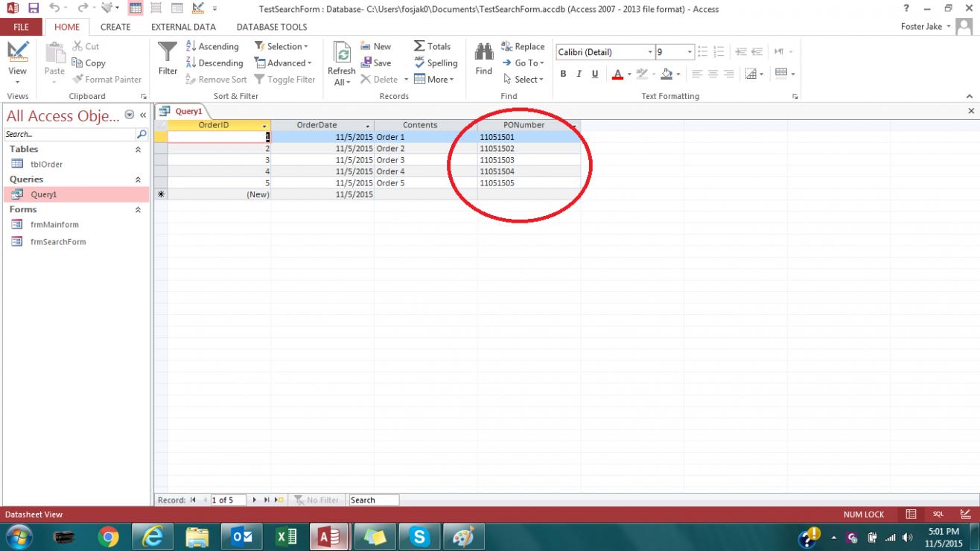
Task: Open the font name dropdown
Action: (650, 52)
